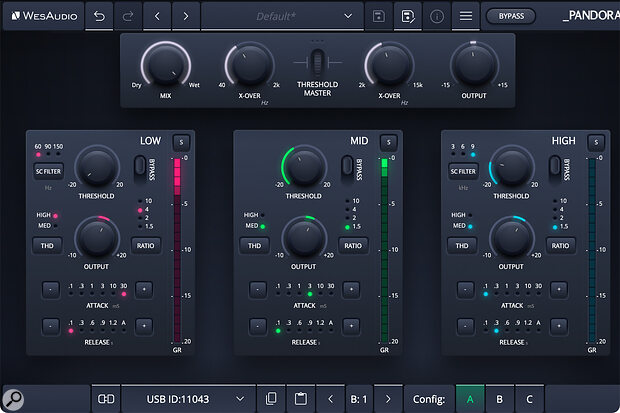Image resolution: width=620 pixels, height=413 pixels.
Task: Decrease MID band release with minus button
Action: (x=258, y=326)
